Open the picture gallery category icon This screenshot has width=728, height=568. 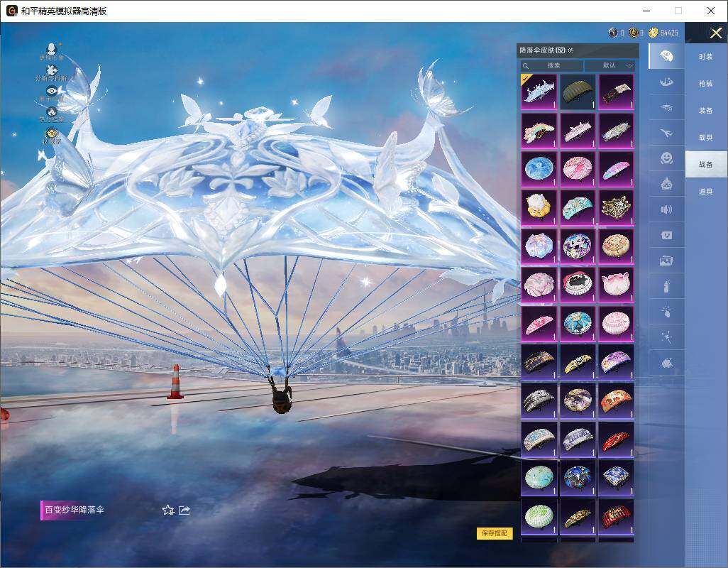666,261
